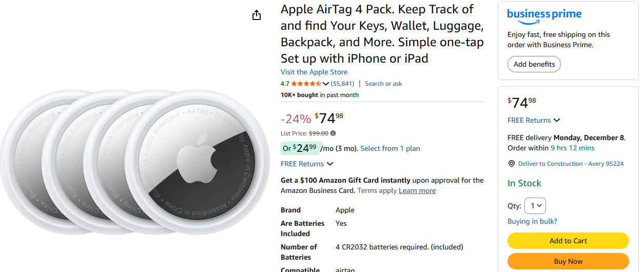Image resolution: width=644 pixels, height=272 pixels.
Task: Click the business prime logo
Action: 544,15
